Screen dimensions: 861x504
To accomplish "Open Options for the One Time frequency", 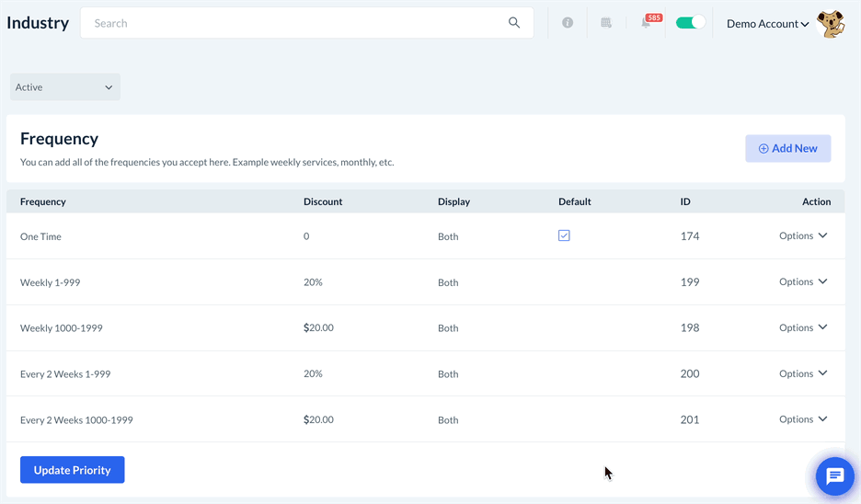I will pos(803,236).
